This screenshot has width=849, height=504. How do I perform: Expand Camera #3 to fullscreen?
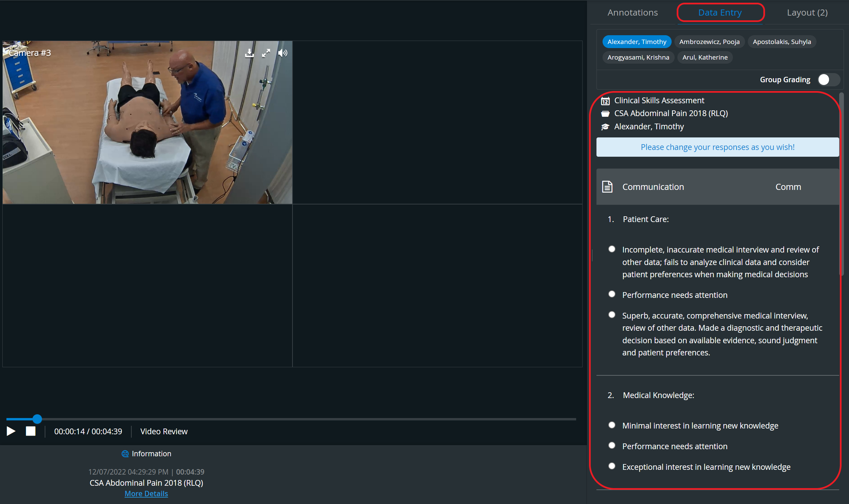(266, 53)
